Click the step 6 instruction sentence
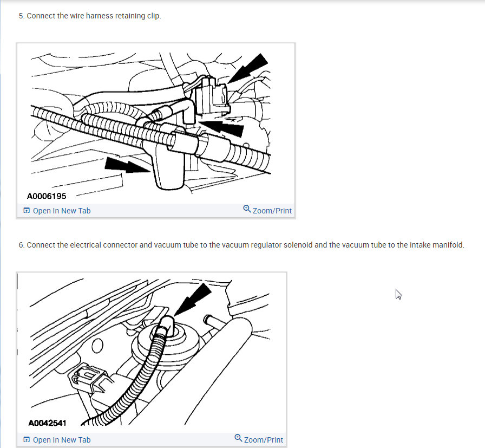The height and width of the screenshot is (448, 485). coord(241,245)
